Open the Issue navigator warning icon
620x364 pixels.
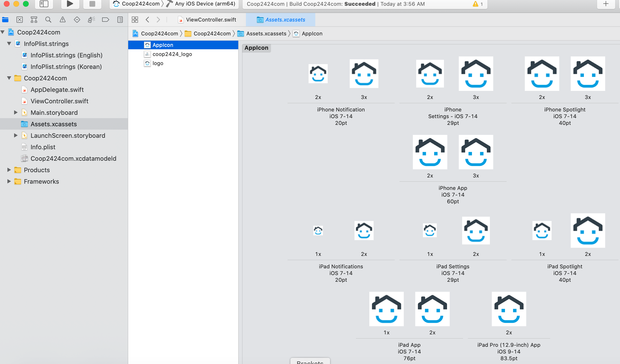[x=62, y=20]
